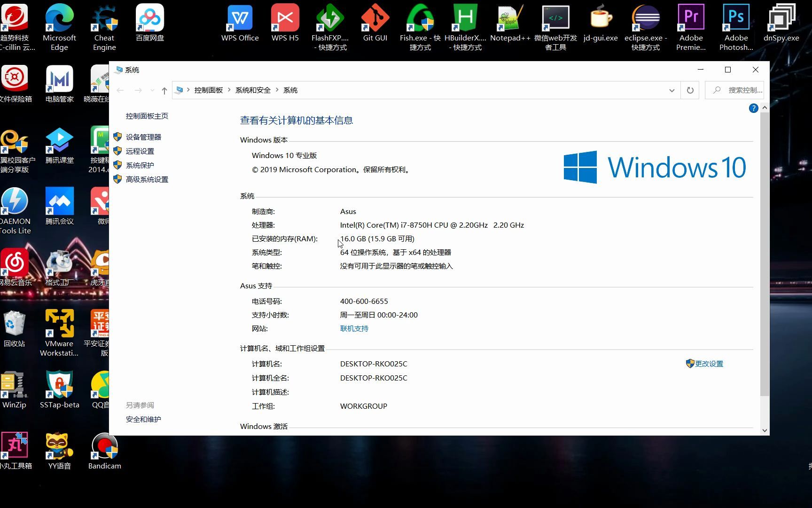This screenshot has height=508, width=812.
Task: Click 更改设置 link for computer name
Action: coord(709,364)
